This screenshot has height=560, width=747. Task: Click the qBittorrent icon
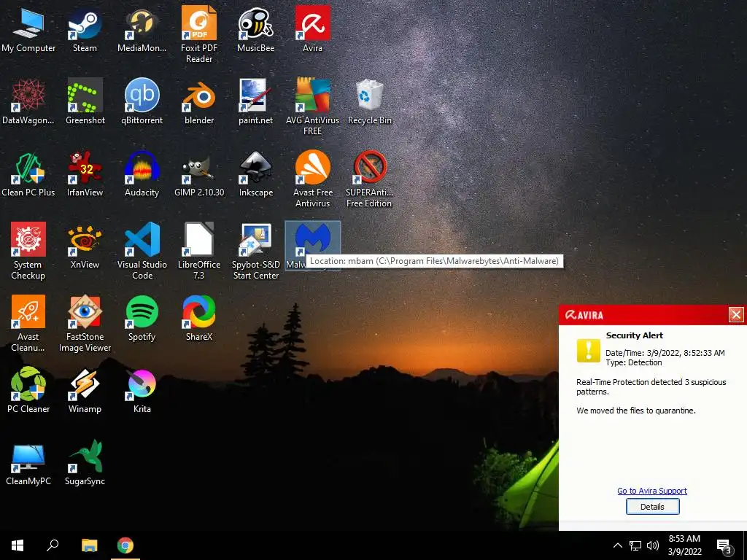[142, 102]
